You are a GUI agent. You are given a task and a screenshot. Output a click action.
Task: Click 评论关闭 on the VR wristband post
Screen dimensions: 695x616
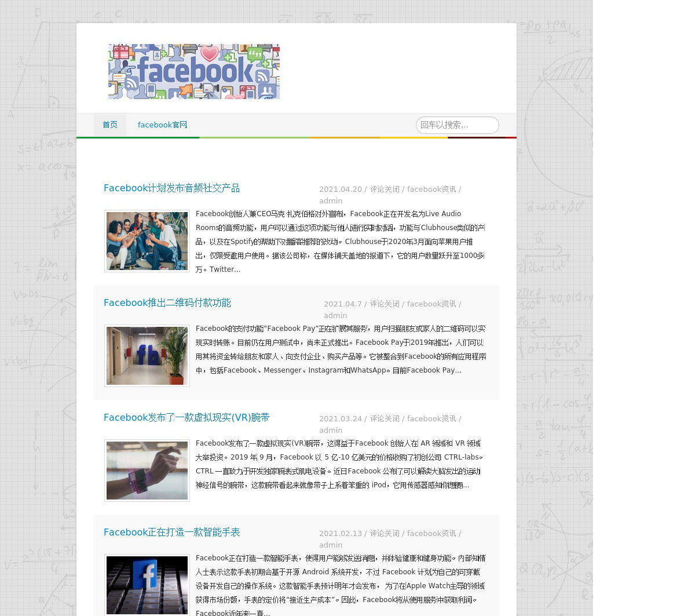385,418
